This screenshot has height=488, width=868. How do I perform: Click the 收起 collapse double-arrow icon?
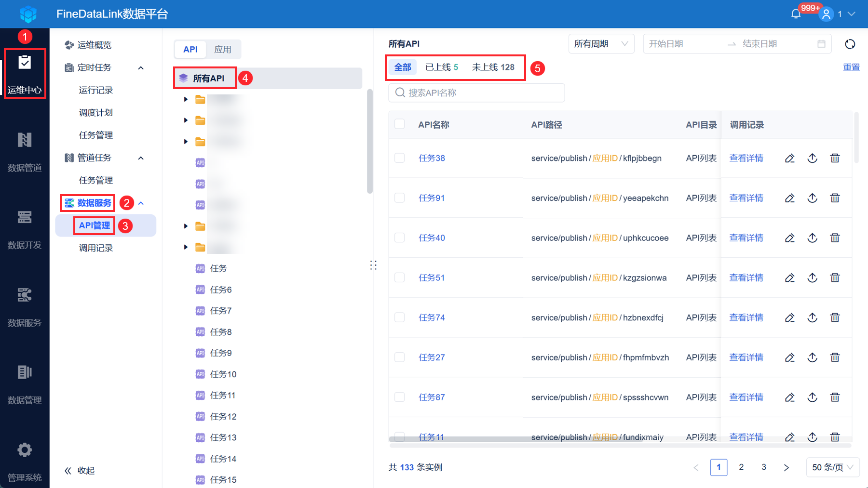[x=68, y=471]
